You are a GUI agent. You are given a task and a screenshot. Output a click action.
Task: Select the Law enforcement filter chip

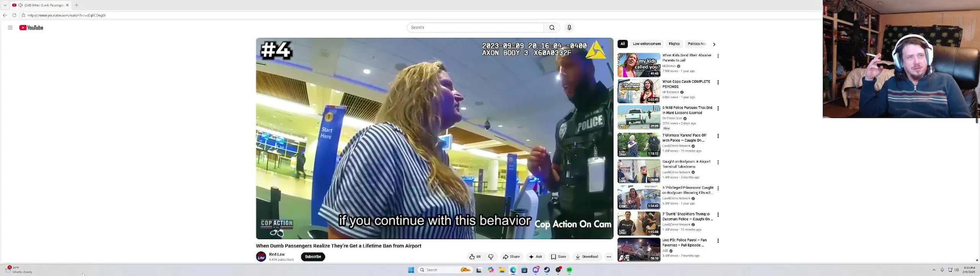point(647,44)
